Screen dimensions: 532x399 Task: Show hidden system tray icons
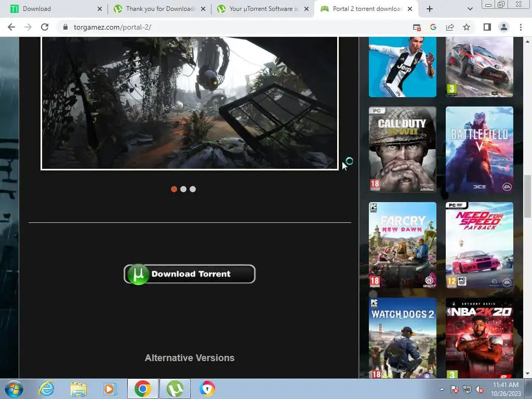[442, 389]
